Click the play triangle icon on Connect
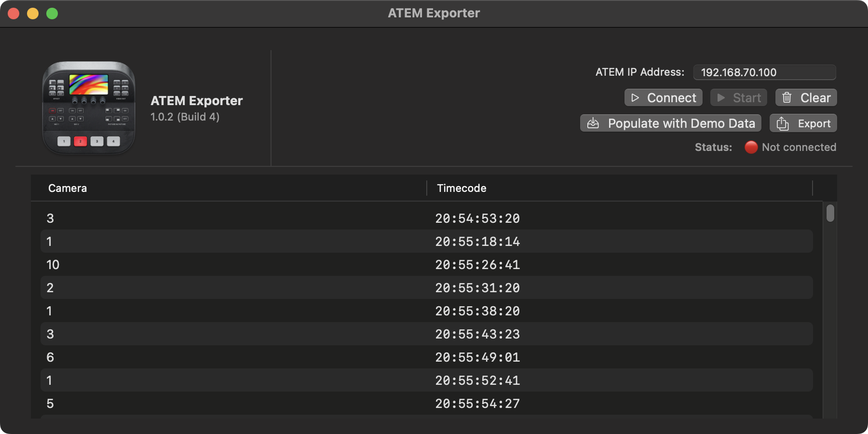The height and width of the screenshot is (434, 868). [635, 98]
